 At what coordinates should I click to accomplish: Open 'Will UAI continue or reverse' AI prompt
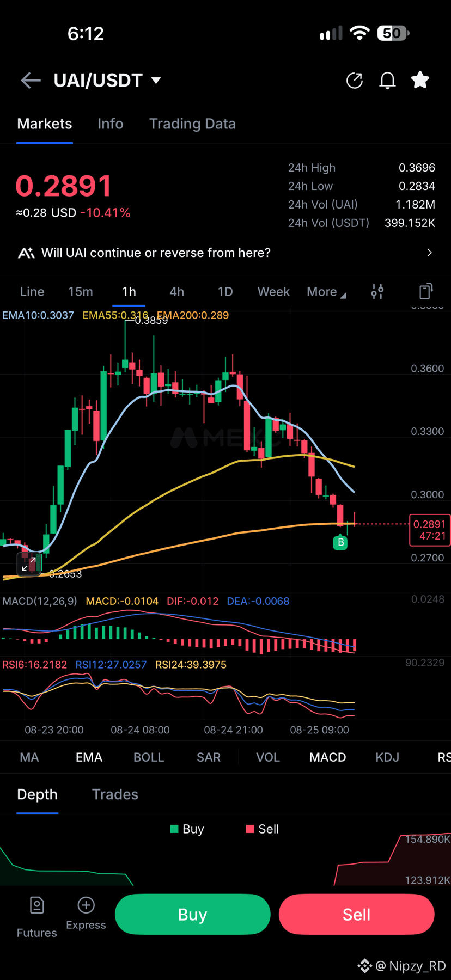225,253
